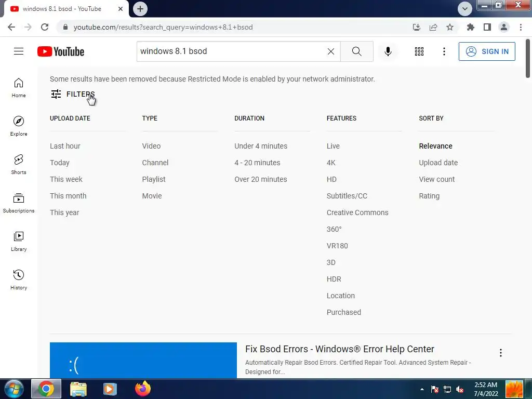The image size is (532, 399).
Task: Launch Firefox from the taskbar
Action: (x=143, y=389)
